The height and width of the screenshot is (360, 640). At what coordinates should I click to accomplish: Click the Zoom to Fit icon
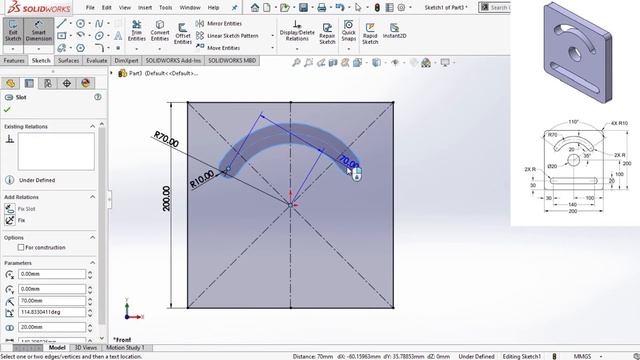tap(296, 62)
